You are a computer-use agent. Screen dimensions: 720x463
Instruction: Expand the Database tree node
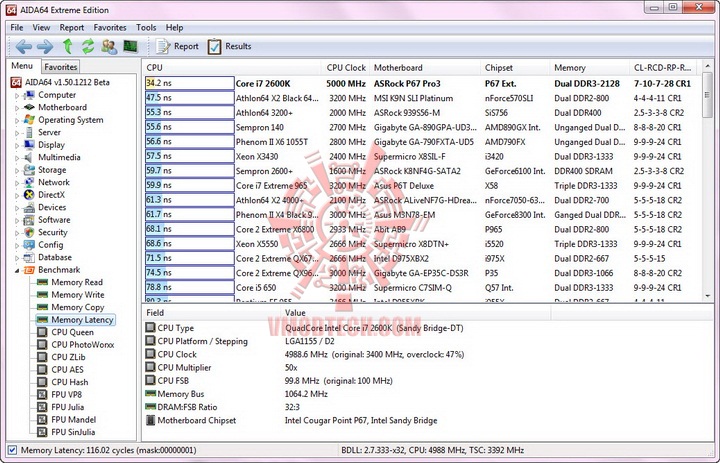click(17, 258)
